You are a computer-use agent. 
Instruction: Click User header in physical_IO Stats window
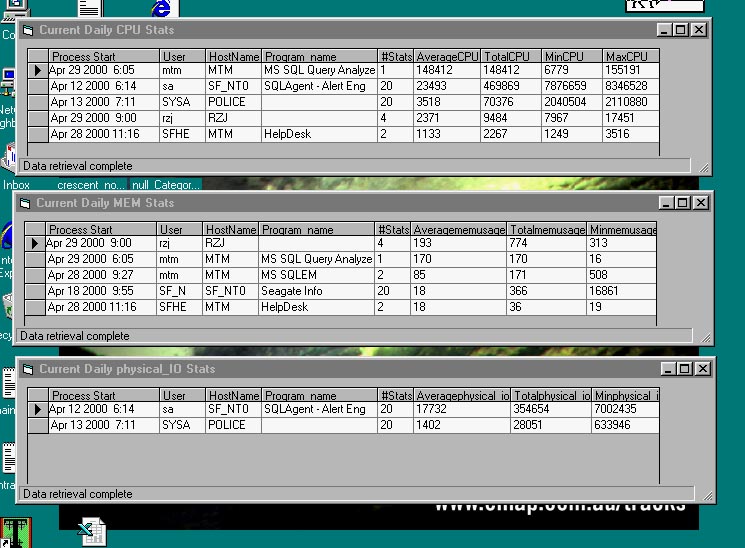(182, 395)
